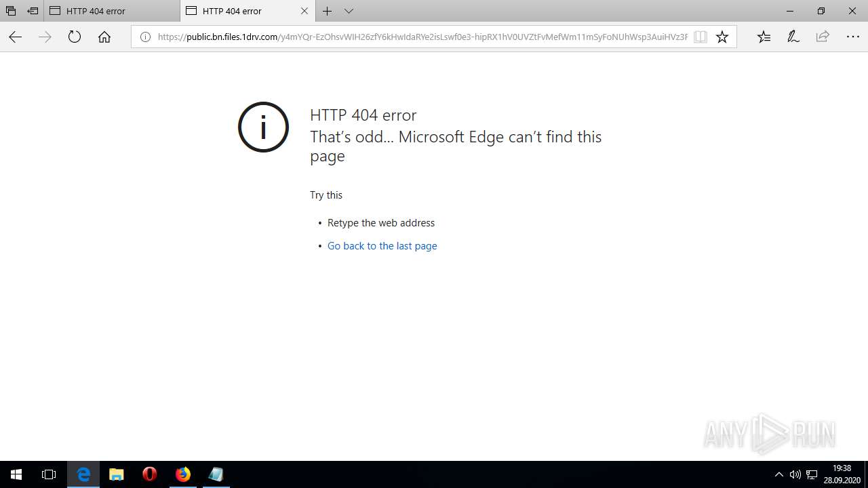Click the address bar URL field
Image resolution: width=868 pixels, height=488 pixels.
tap(422, 37)
